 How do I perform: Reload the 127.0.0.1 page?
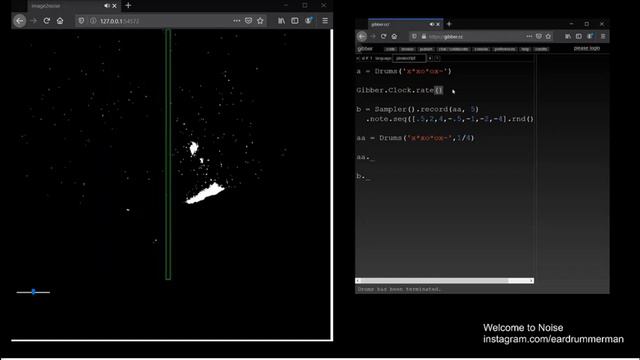47,21
